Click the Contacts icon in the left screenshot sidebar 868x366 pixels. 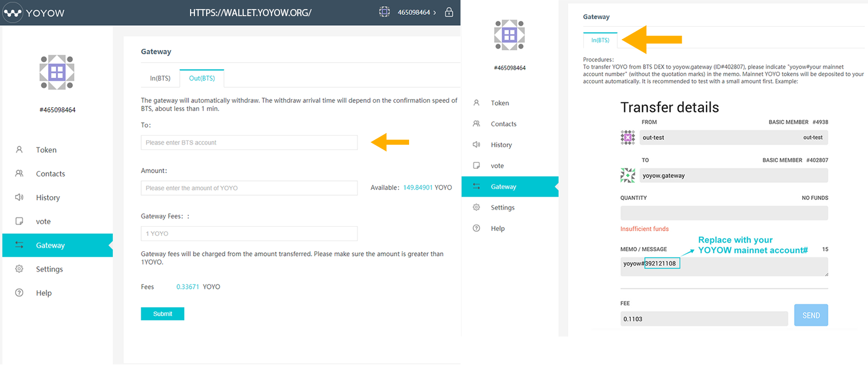(x=19, y=174)
